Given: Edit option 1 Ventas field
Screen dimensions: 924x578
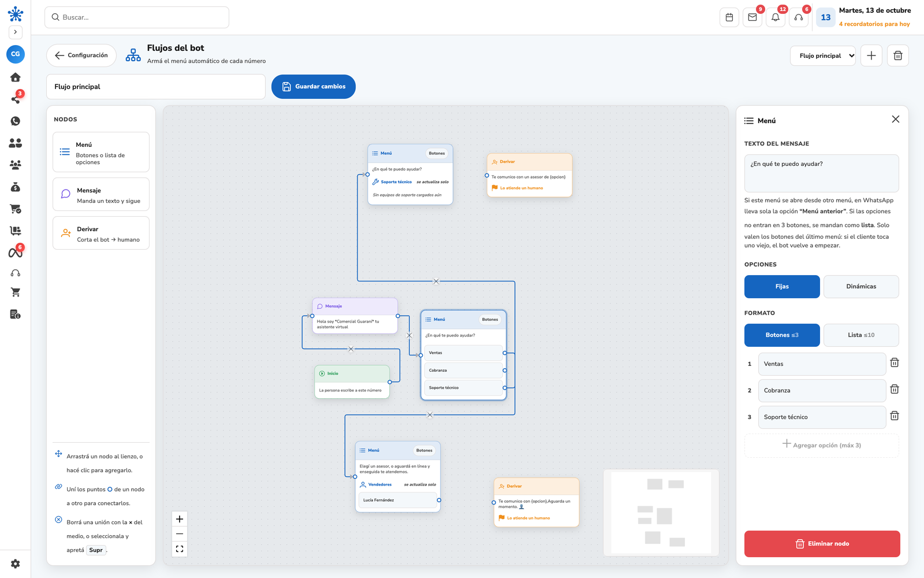Looking at the screenshot, I should coord(822,364).
